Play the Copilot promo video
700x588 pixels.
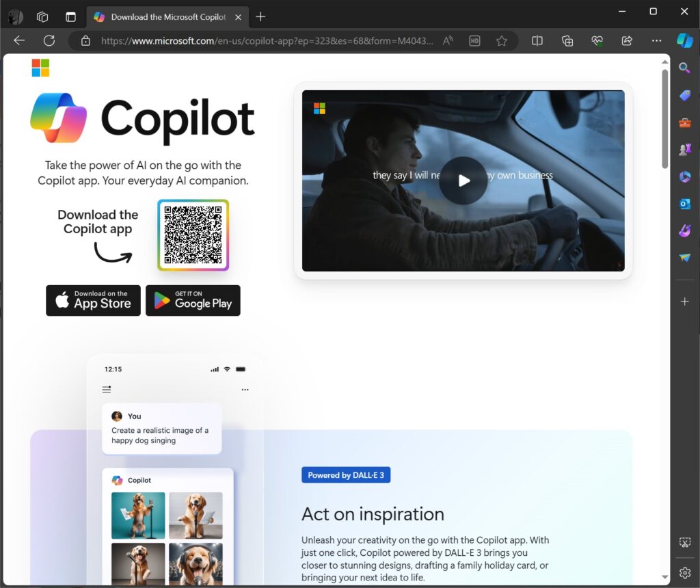click(463, 181)
